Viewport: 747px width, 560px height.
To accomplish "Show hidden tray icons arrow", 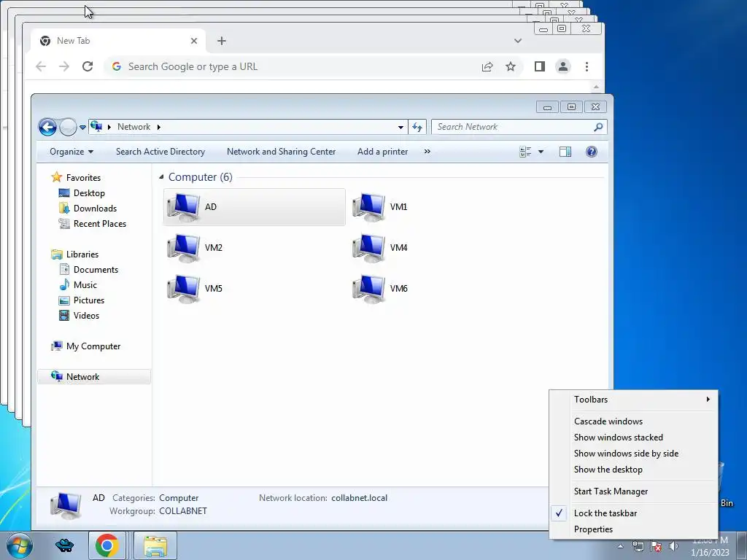I will pos(620,547).
